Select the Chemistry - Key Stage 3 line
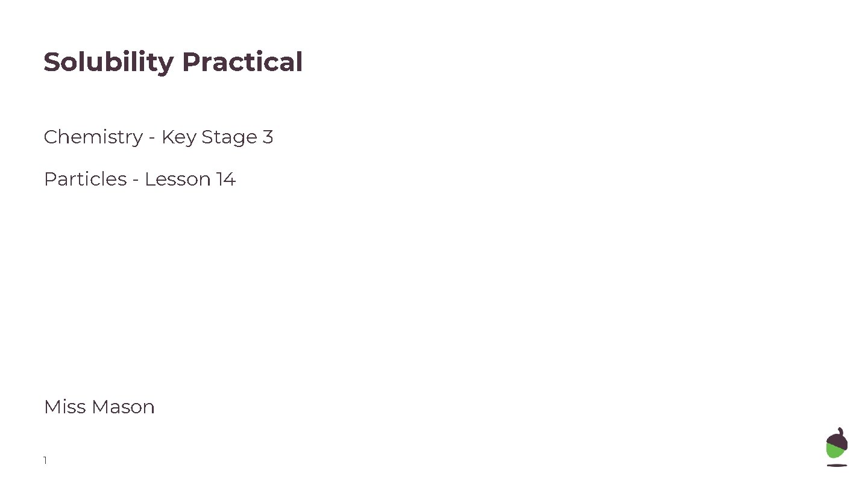This screenshot has width=868, height=488. coord(159,137)
